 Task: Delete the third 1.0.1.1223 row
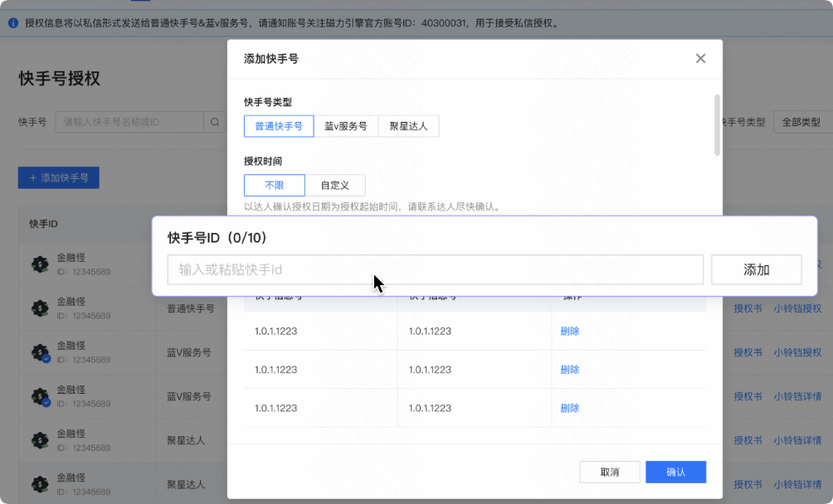[569, 409]
